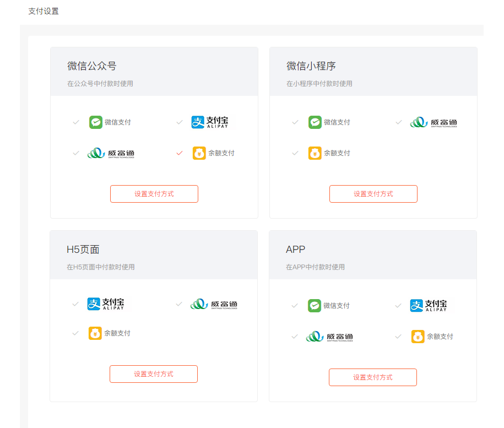Click the 支付设置 page title
This screenshot has height=428, width=504.
pos(44,11)
